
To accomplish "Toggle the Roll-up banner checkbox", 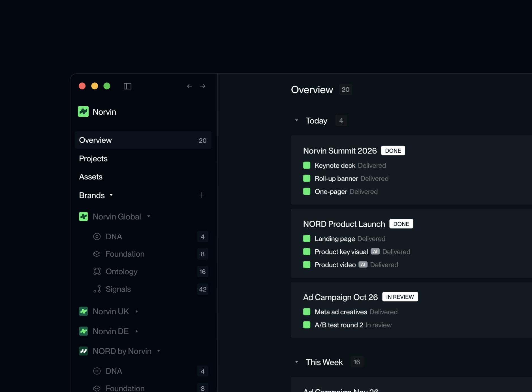I will [307, 178].
